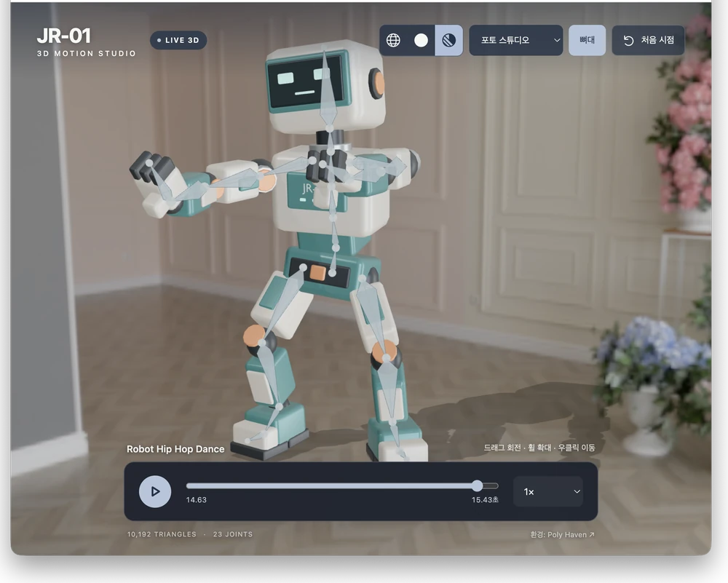728x583 pixels.
Task: Click the play button
Action: point(155,491)
